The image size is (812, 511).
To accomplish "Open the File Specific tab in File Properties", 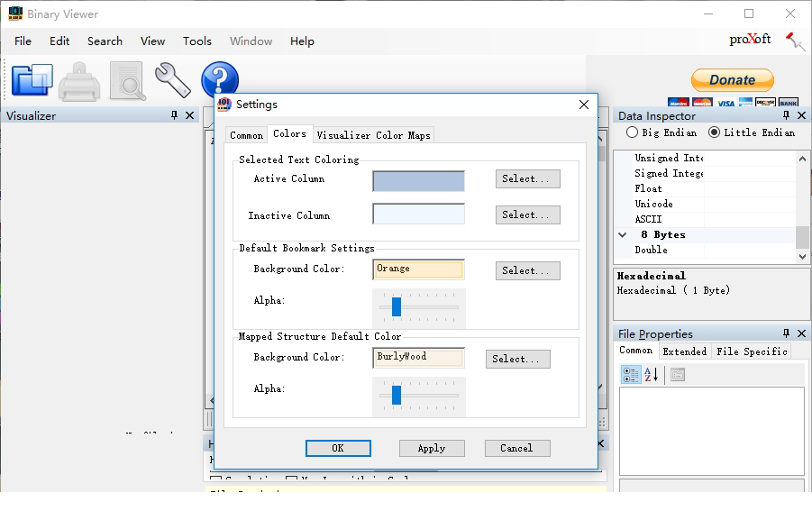I will pos(752,351).
